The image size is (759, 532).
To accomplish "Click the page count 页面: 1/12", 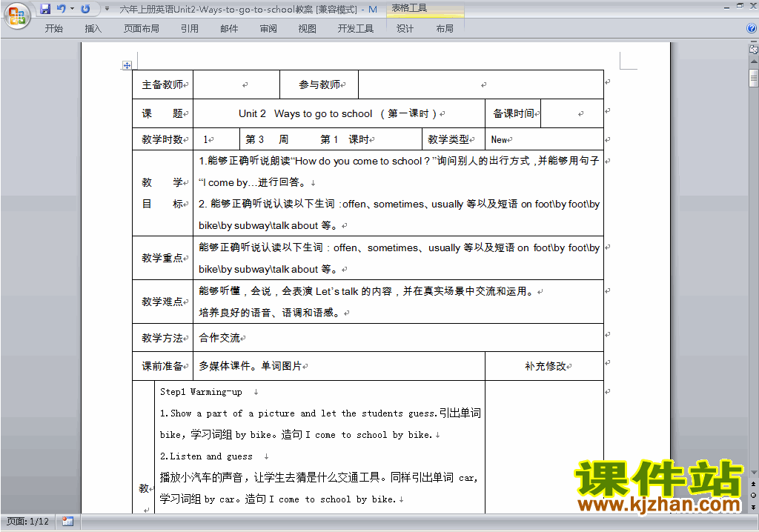I will click(x=27, y=522).
